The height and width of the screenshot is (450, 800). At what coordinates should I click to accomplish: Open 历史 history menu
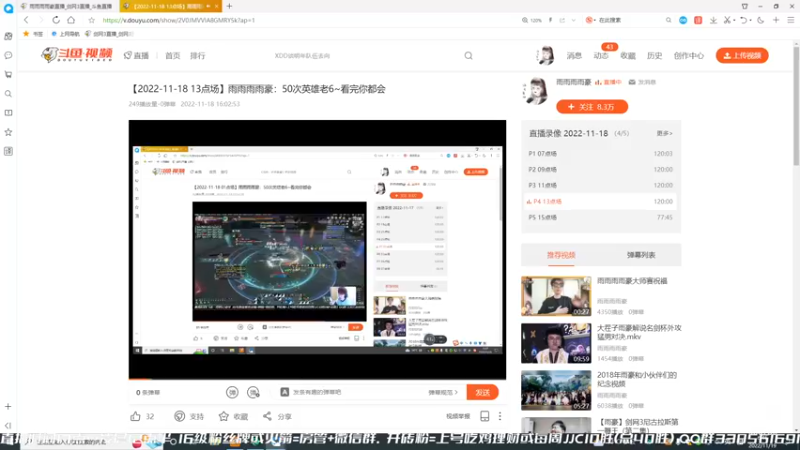(x=654, y=56)
